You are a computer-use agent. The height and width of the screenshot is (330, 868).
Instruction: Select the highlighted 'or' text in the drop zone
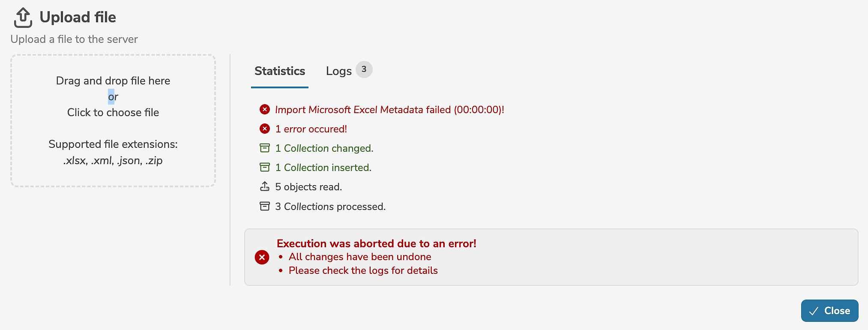(113, 96)
